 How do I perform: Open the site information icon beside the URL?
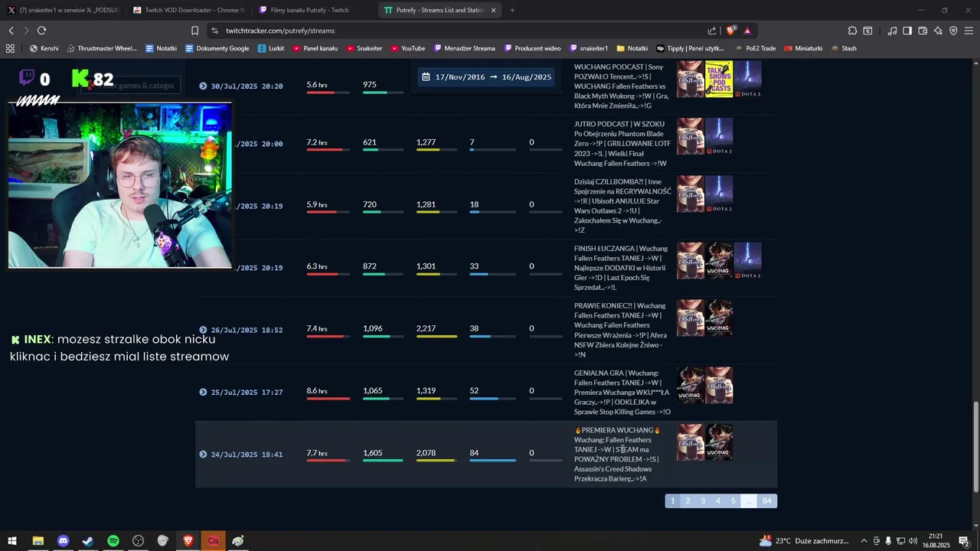214,31
